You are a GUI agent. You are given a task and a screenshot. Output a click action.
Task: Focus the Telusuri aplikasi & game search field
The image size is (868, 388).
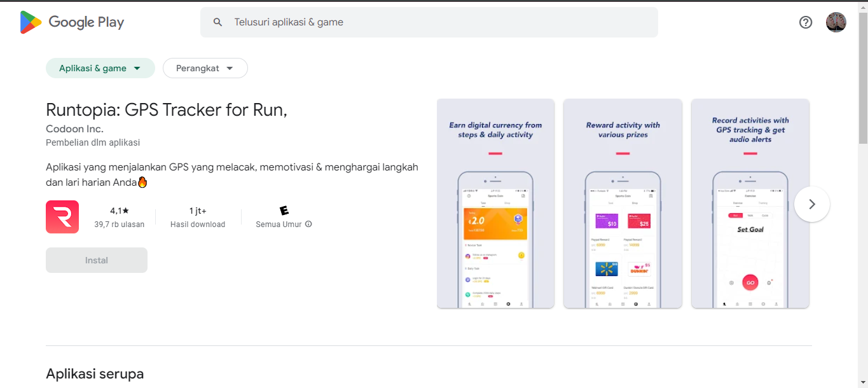[x=429, y=22]
